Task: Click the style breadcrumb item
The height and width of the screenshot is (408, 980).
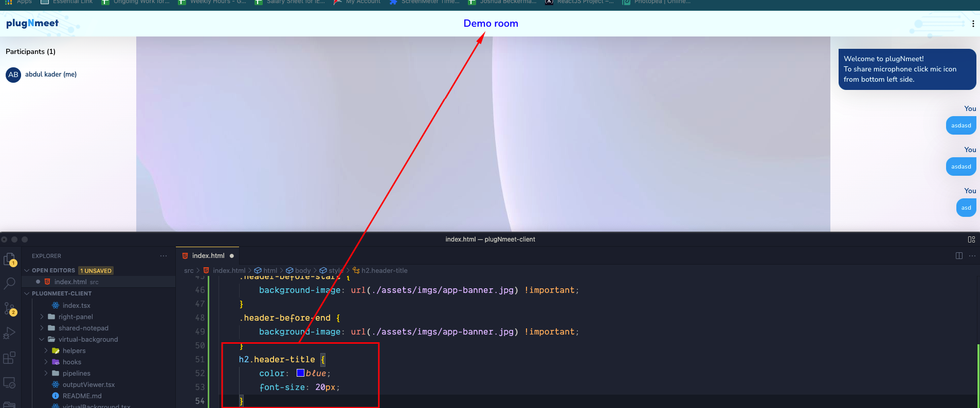Action: (332, 270)
